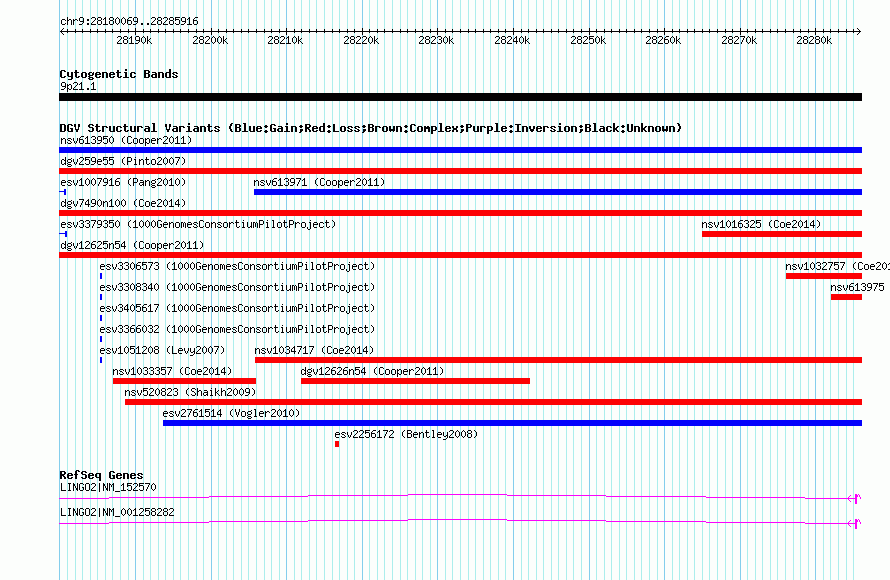
Task: Click esv1051208 (Levy2007) label
Action: pos(162,350)
